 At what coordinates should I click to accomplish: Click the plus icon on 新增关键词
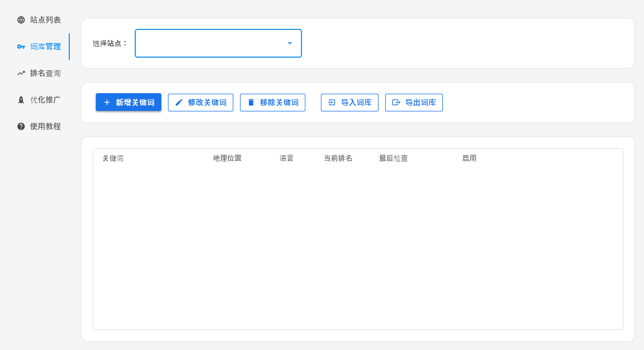(107, 103)
